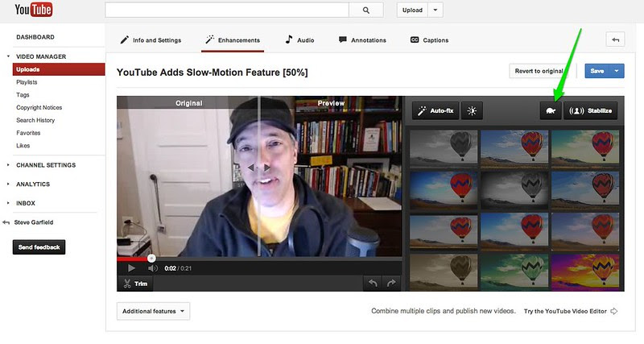
Task: Focus the YouTube search field
Action: [227, 10]
